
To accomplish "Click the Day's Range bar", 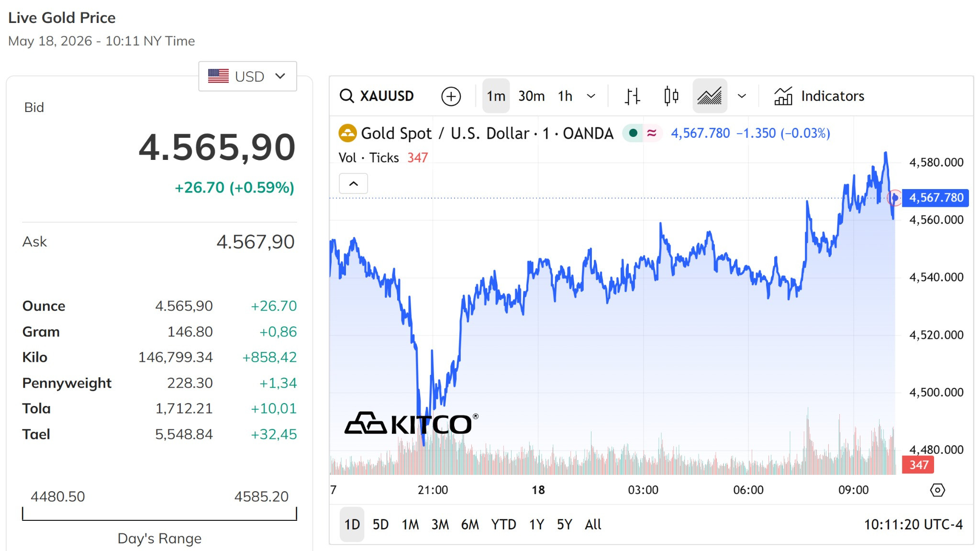I will tap(159, 514).
